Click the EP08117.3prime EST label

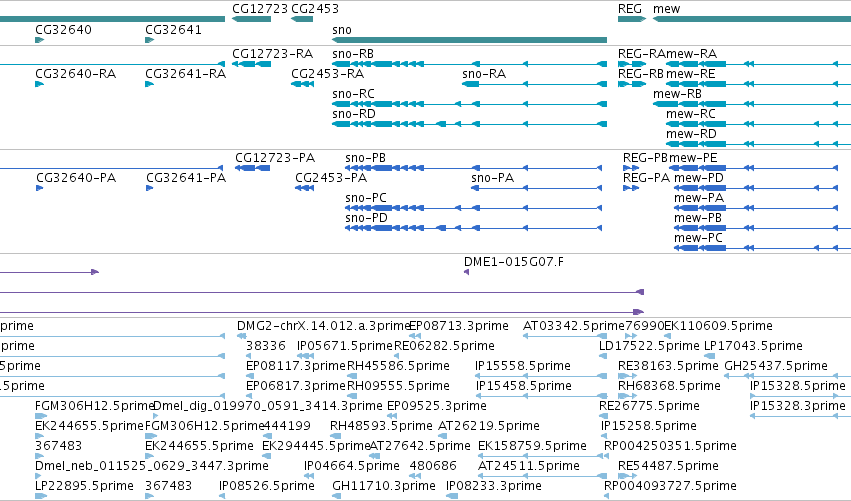coord(296,366)
